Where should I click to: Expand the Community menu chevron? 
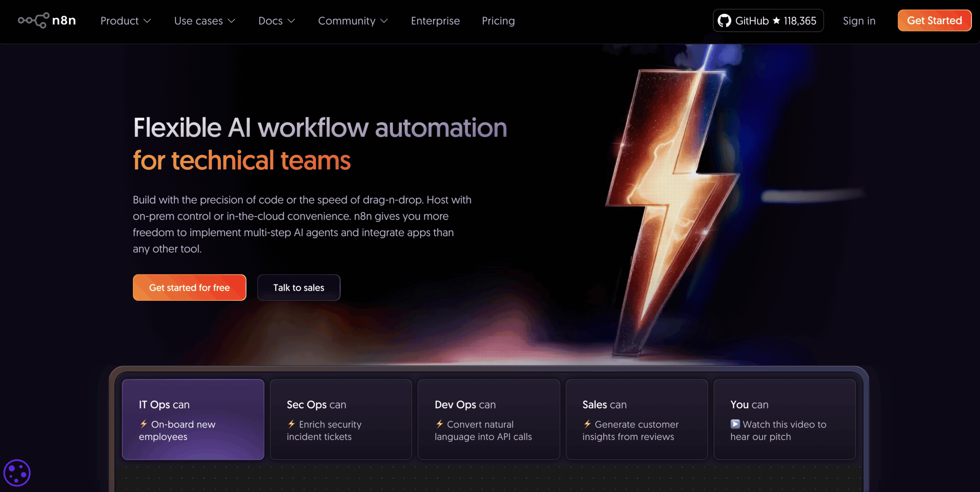click(384, 21)
